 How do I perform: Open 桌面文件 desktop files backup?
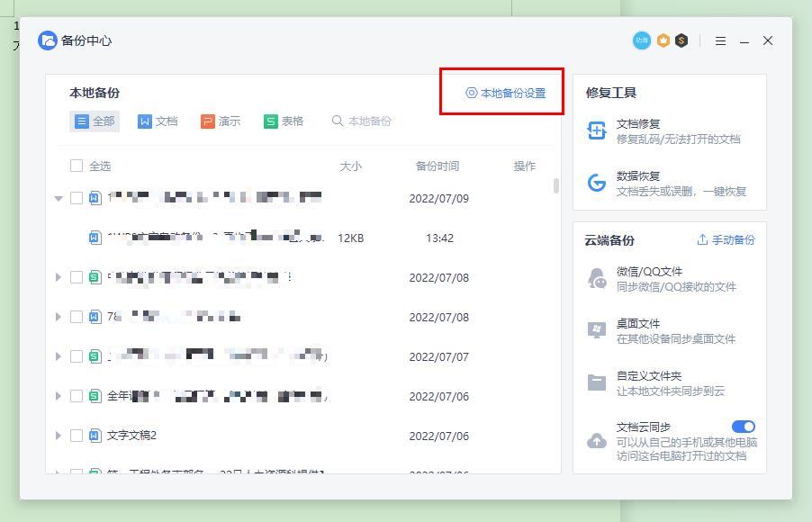662,331
